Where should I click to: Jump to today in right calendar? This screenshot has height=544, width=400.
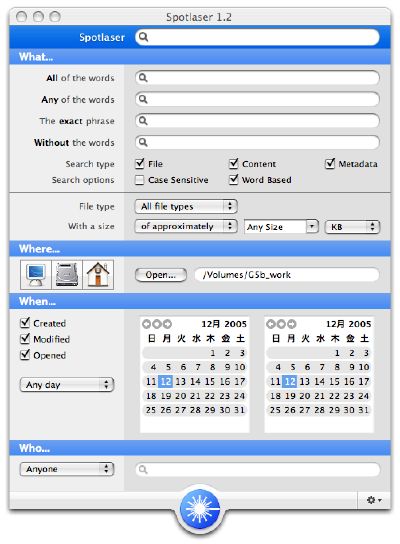tap(281, 324)
